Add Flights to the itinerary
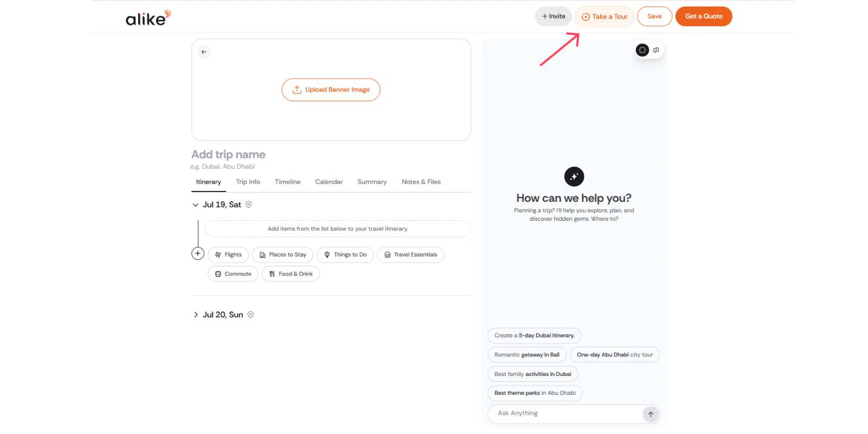Screen dimensions: 868x434 click(228, 255)
